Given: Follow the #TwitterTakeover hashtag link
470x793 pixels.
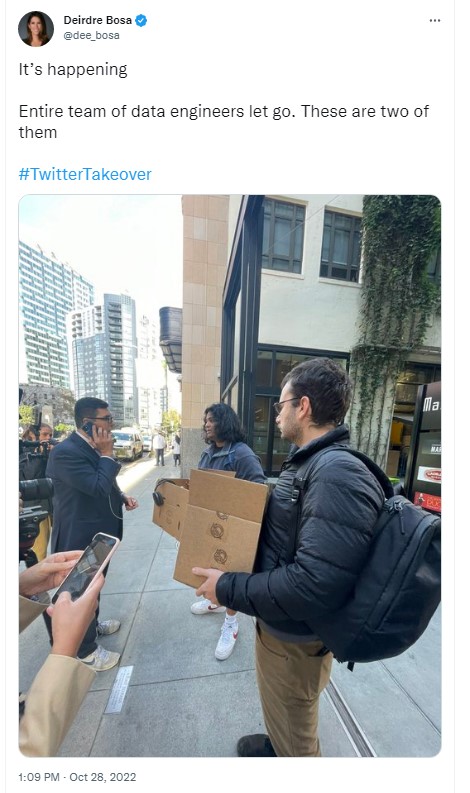Looking at the screenshot, I should tap(85, 174).
